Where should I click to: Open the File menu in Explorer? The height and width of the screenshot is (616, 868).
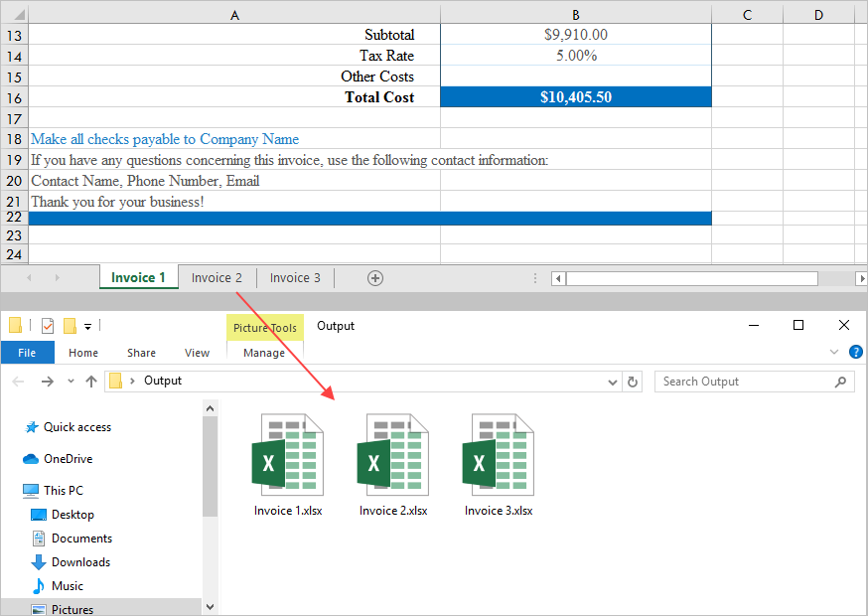coord(27,352)
